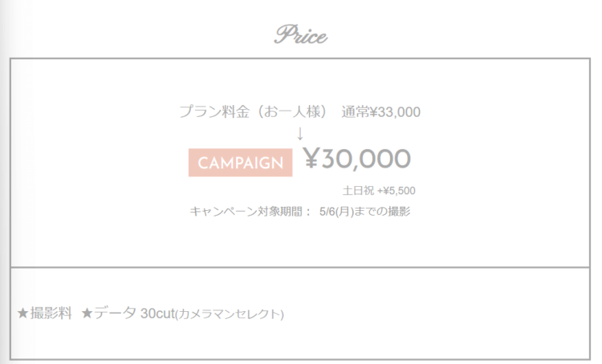
Task: Click the +¥5,500 amount
Action: tap(397, 191)
